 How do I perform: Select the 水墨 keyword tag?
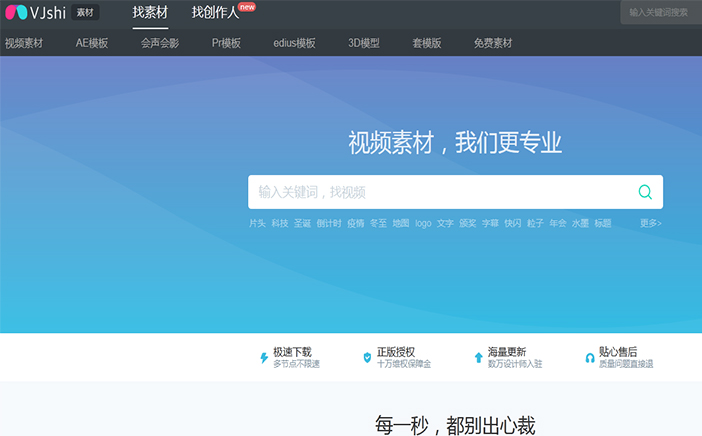click(x=580, y=223)
